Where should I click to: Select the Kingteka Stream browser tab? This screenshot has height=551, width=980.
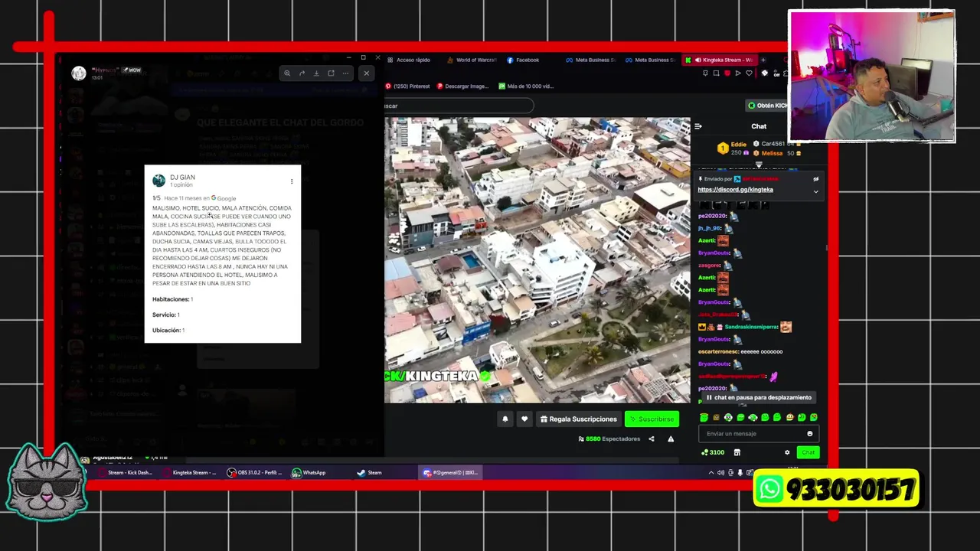click(x=718, y=60)
